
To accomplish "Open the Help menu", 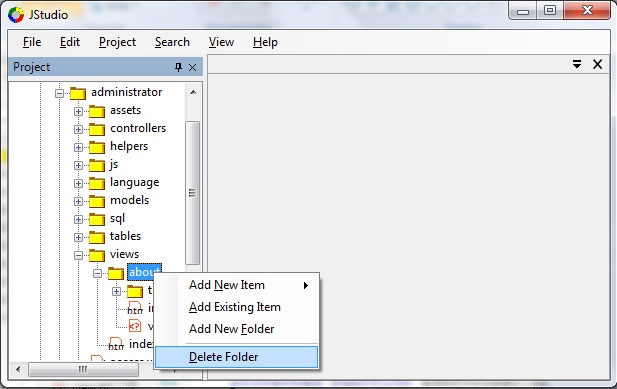I will [265, 42].
